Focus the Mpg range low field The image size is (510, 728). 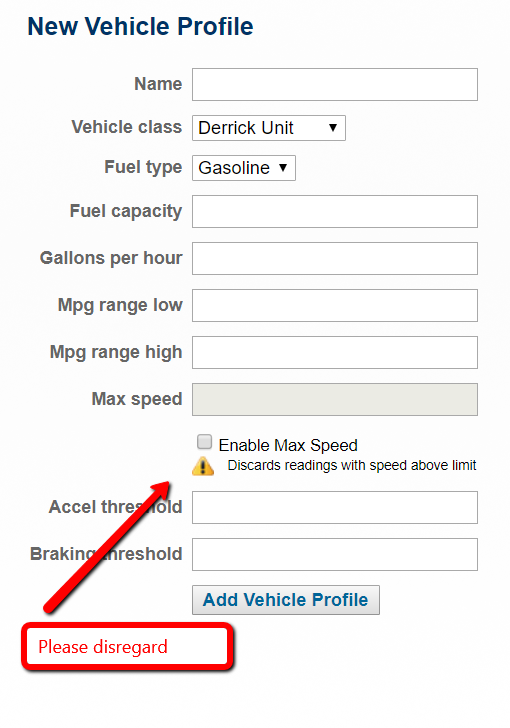pos(335,306)
